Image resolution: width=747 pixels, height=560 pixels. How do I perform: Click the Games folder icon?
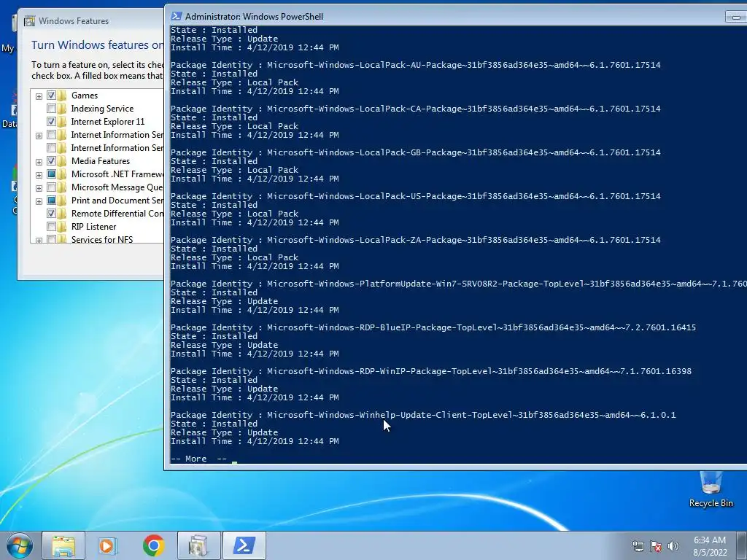coord(62,96)
